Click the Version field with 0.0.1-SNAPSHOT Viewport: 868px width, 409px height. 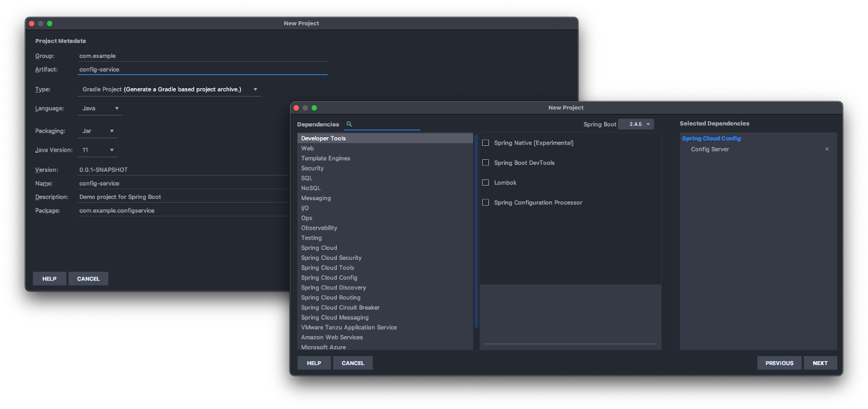[x=184, y=170]
